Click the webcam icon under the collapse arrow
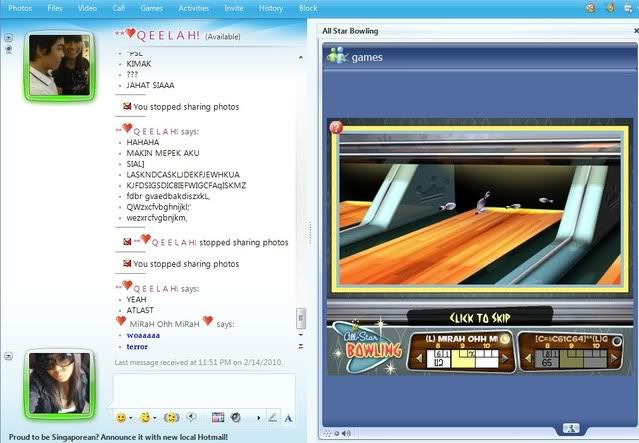 click(9, 50)
